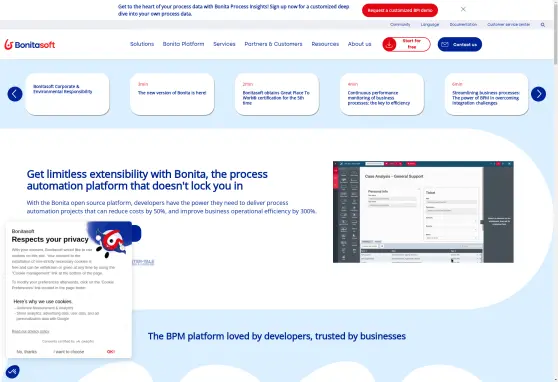The width and height of the screenshot is (558, 382).
Task: Open the Services menu item
Action: click(x=224, y=44)
